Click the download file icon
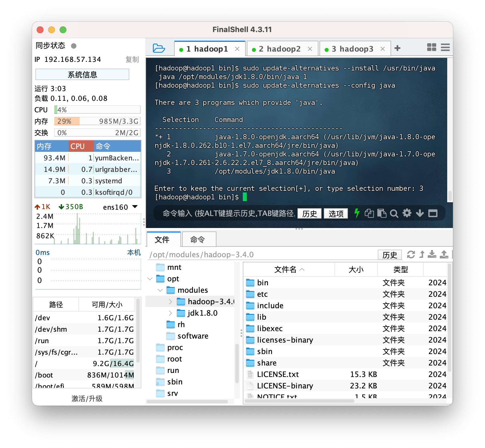Image resolution: width=485 pixels, height=448 pixels. pyautogui.click(x=432, y=254)
